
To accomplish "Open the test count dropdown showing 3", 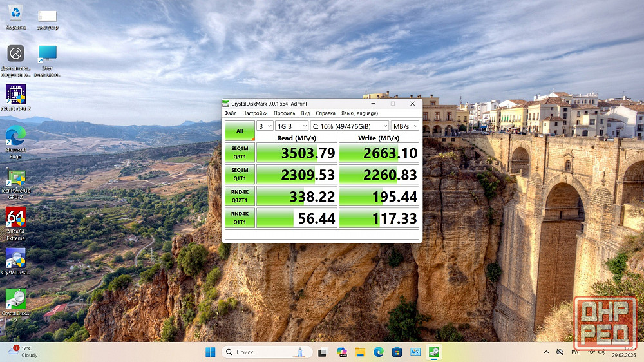I will tap(265, 126).
